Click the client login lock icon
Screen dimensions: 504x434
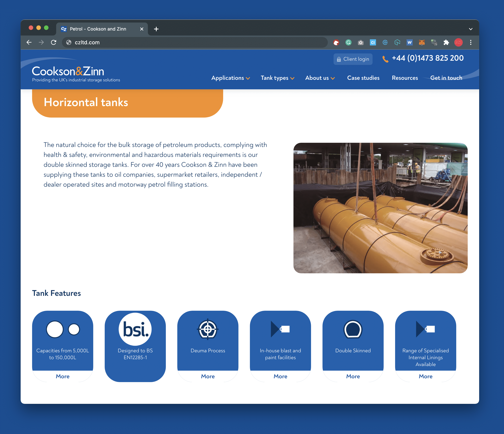click(340, 59)
